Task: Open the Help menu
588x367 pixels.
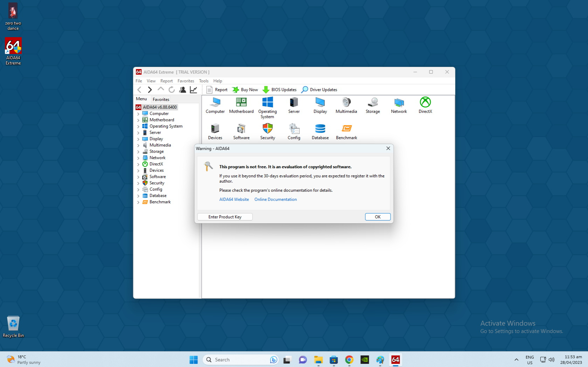Action: coord(217,81)
